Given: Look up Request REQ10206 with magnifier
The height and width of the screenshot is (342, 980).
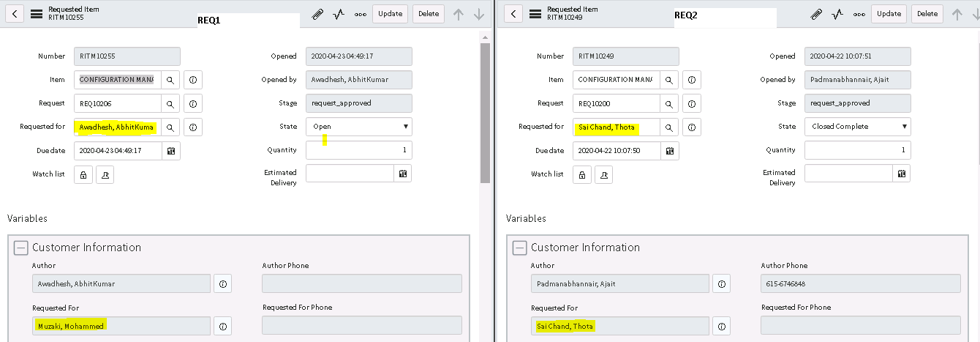Looking at the screenshot, I should [x=170, y=103].
